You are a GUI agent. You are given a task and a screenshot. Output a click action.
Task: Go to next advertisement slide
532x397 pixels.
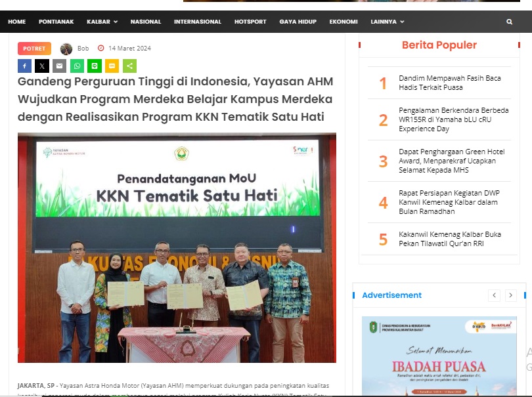point(510,295)
